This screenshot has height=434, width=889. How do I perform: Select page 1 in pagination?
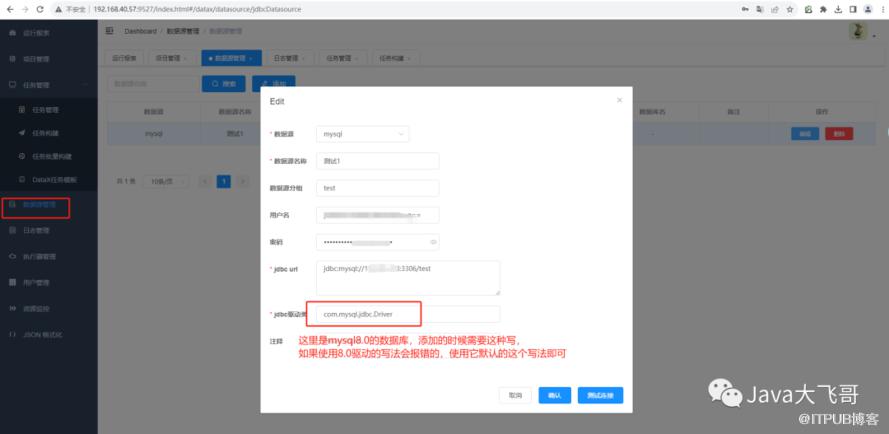(224, 182)
